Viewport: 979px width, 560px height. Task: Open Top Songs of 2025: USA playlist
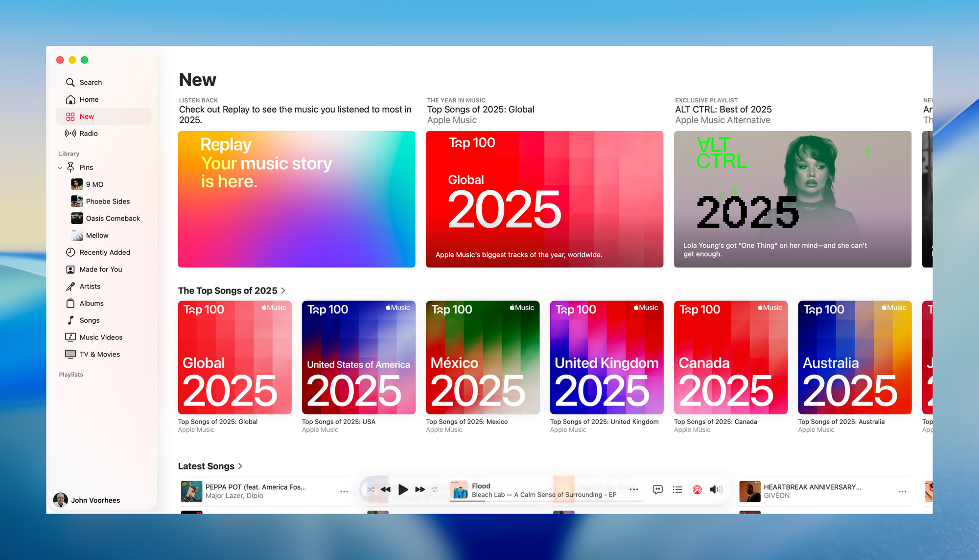point(358,358)
